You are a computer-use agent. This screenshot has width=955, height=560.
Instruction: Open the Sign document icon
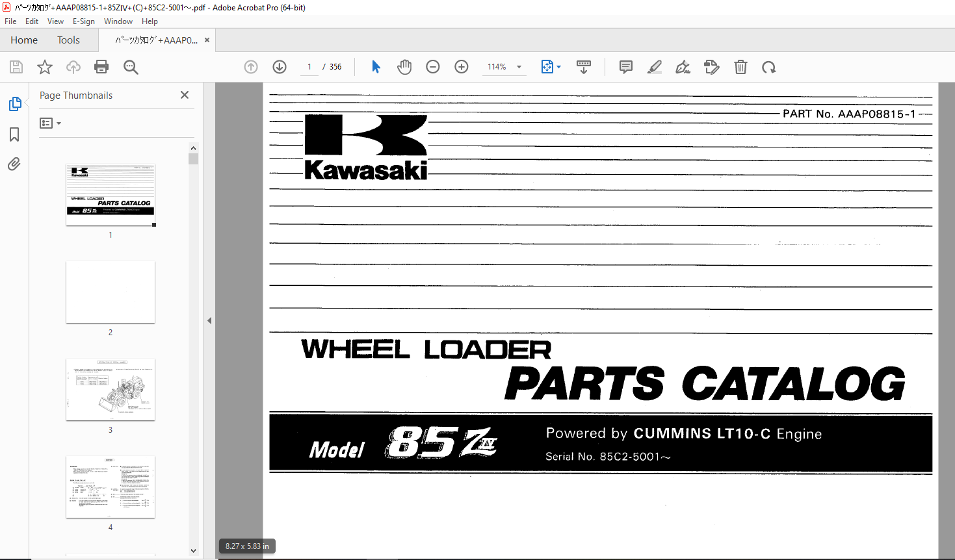(x=683, y=67)
